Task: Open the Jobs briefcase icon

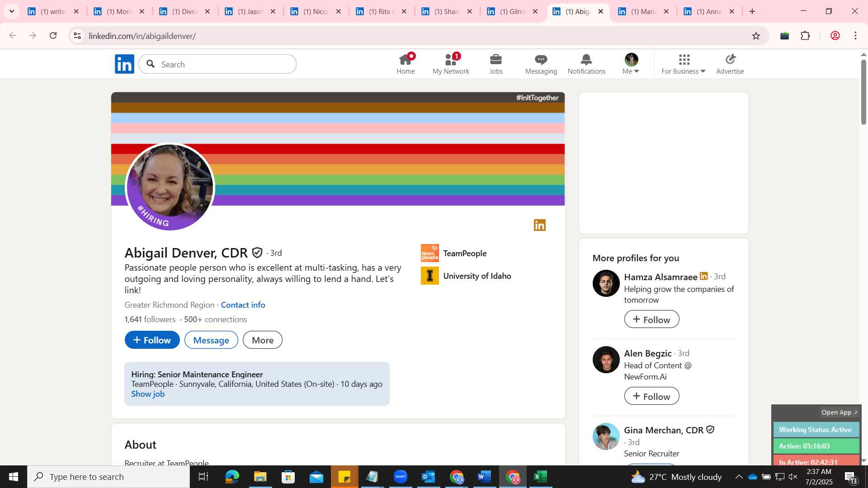Action: tap(496, 64)
